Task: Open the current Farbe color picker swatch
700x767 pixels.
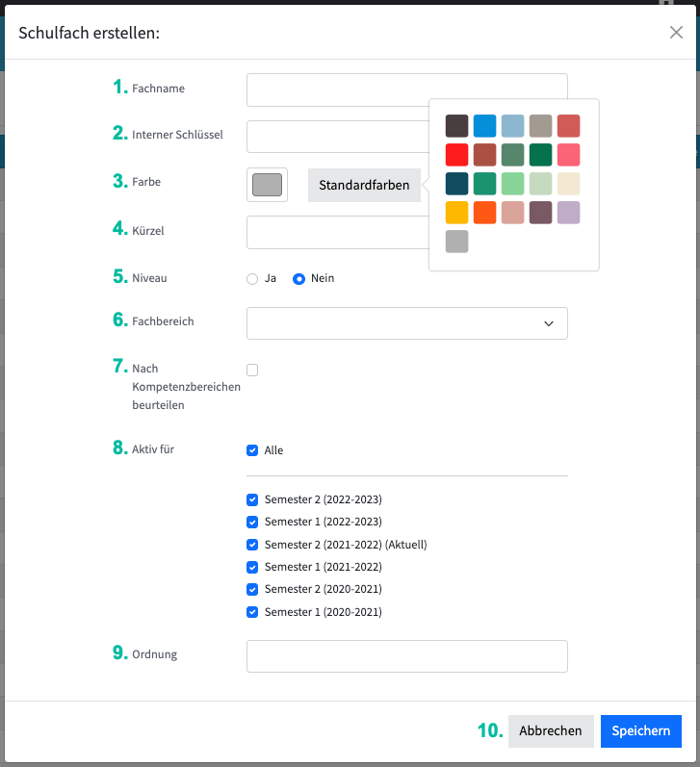Action: (267, 185)
